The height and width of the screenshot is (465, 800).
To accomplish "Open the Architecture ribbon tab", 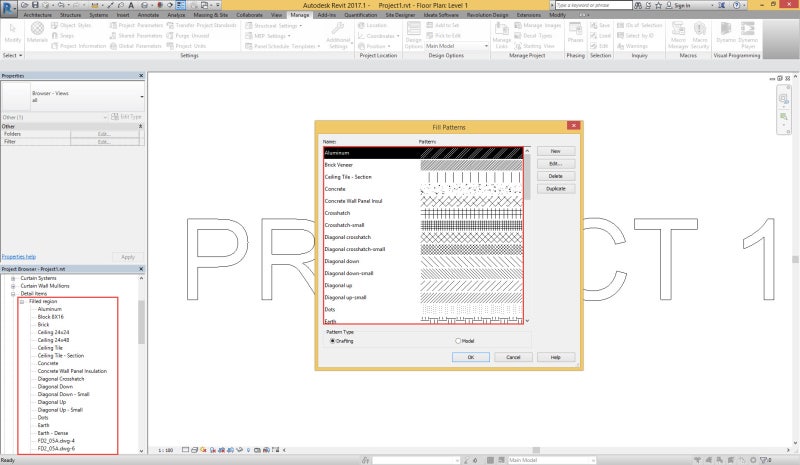I will pos(37,15).
